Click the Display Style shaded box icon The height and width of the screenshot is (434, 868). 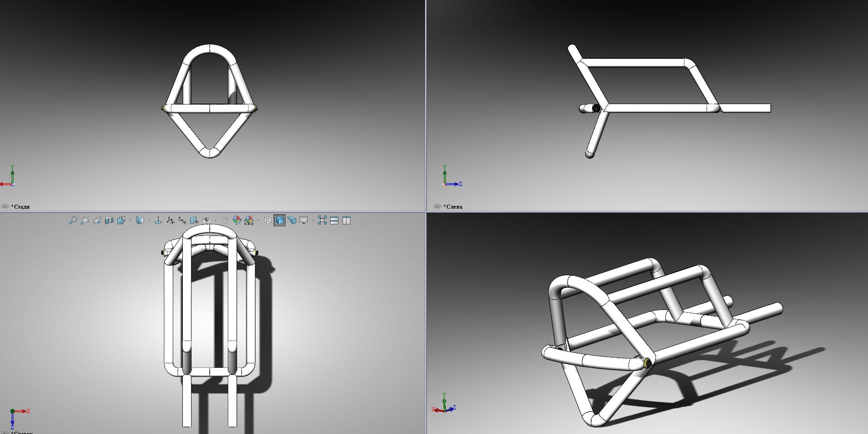click(140, 220)
